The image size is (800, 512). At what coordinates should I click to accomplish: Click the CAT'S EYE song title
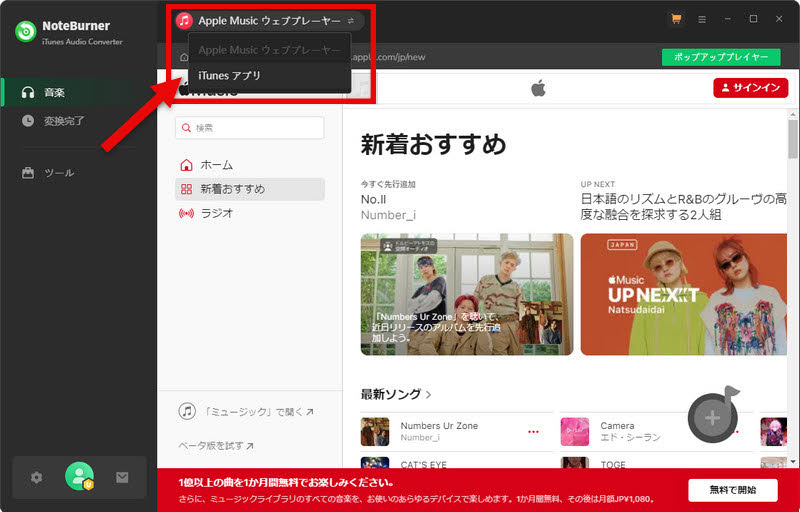point(423,465)
